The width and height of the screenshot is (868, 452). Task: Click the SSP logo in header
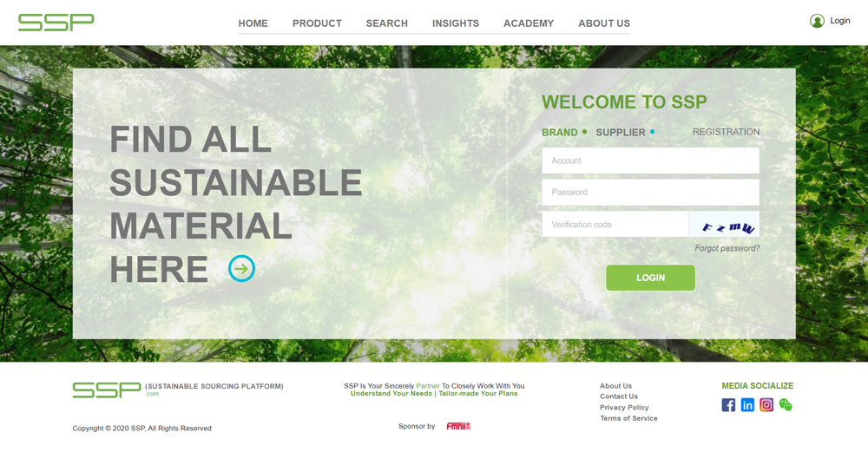56,23
